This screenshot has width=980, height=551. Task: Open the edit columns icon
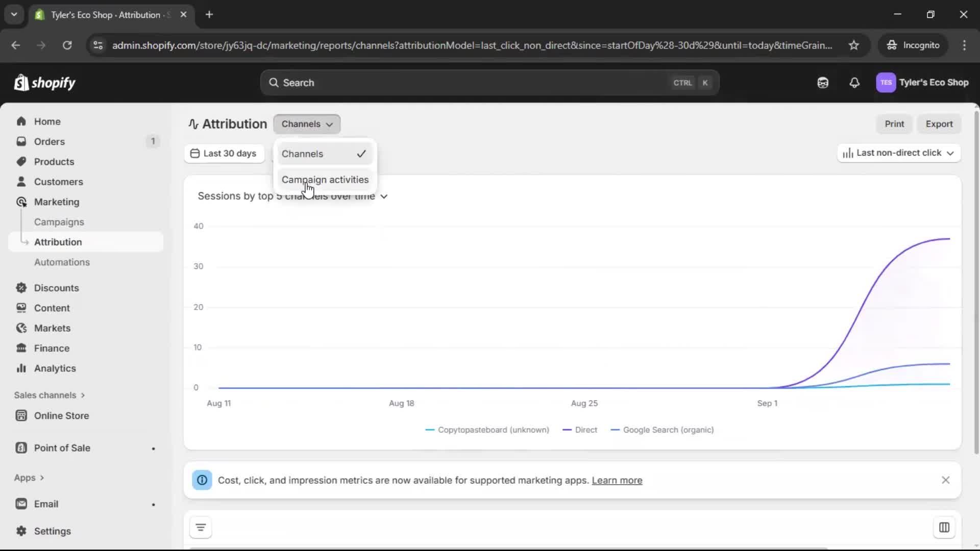coord(944,528)
